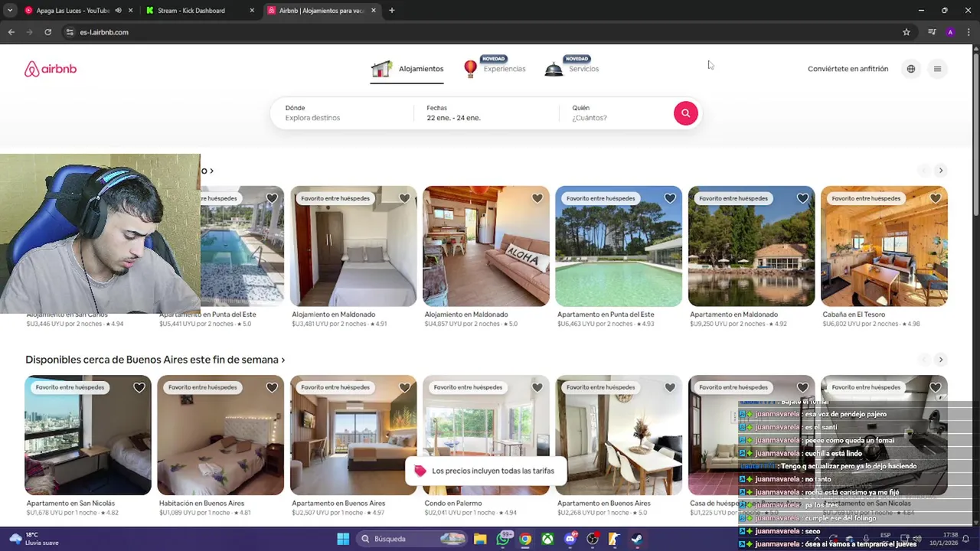Favorite the Habitación en Buenos Aires listing

tap(272, 387)
